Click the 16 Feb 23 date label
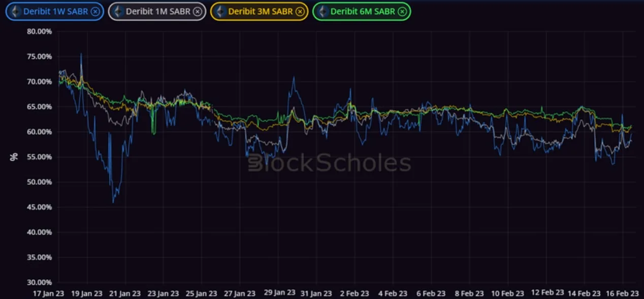 (623, 293)
